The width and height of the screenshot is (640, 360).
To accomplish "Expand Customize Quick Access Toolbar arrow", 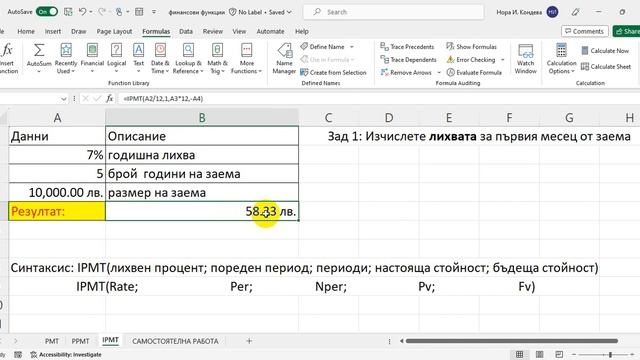I will pos(154,12).
